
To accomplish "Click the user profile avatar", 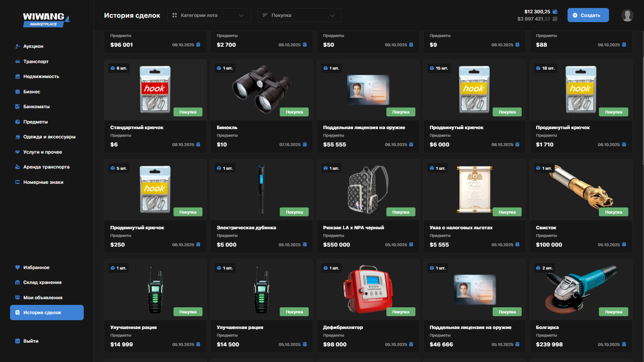I will [627, 16].
